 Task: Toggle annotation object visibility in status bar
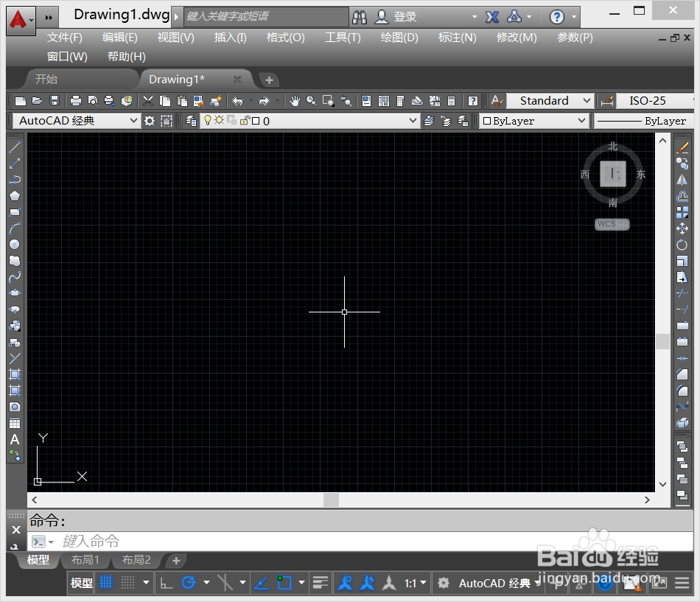(x=345, y=583)
